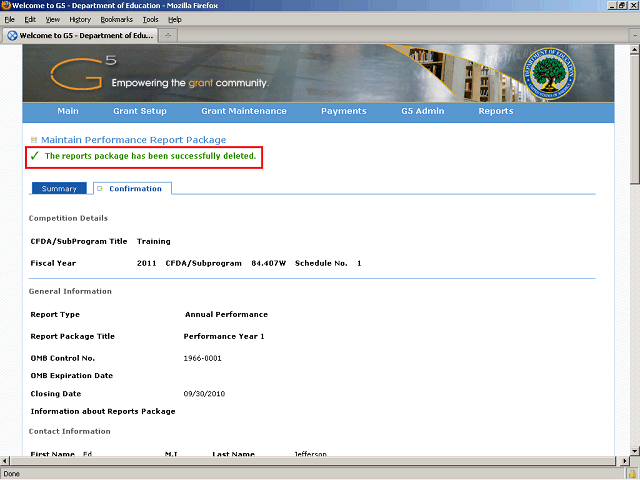Open the Edit menu
This screenshot has width=640, height=480.
pyautogui.click(x=30, y=20)
